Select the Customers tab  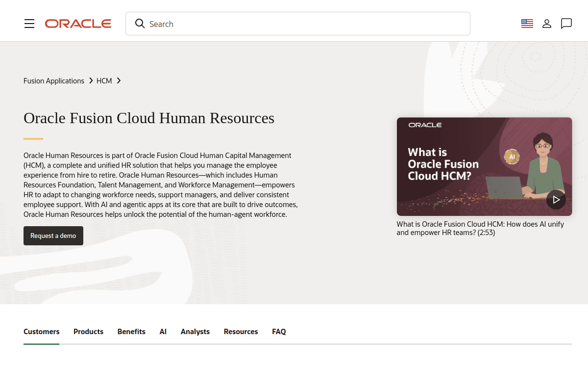pyautogui.click(x=42, y=332)
